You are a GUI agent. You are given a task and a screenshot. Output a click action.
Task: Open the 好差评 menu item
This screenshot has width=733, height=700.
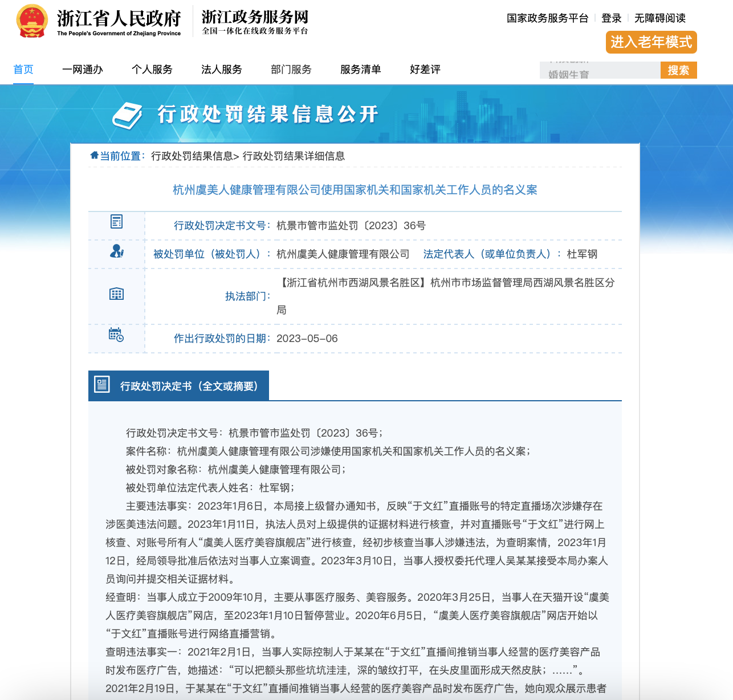pos(425,70)
